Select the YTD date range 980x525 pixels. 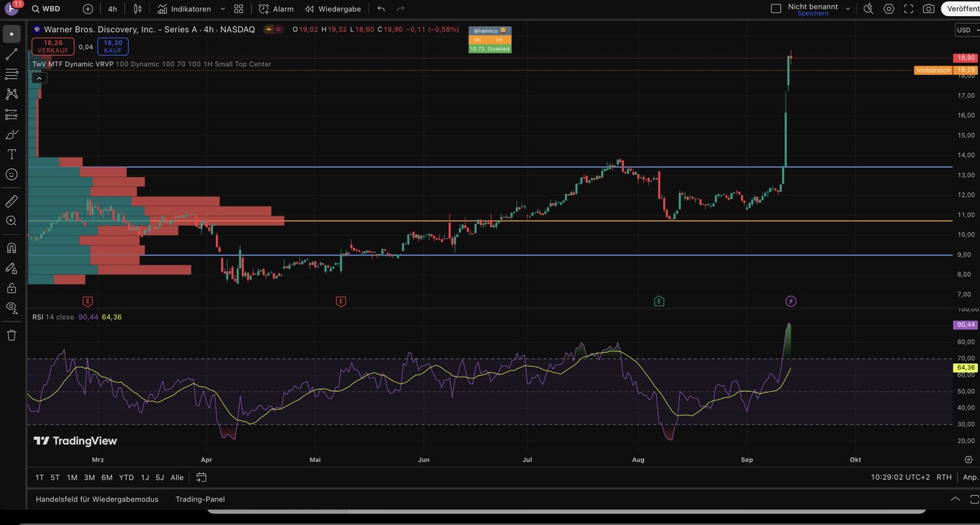(126, 478)
